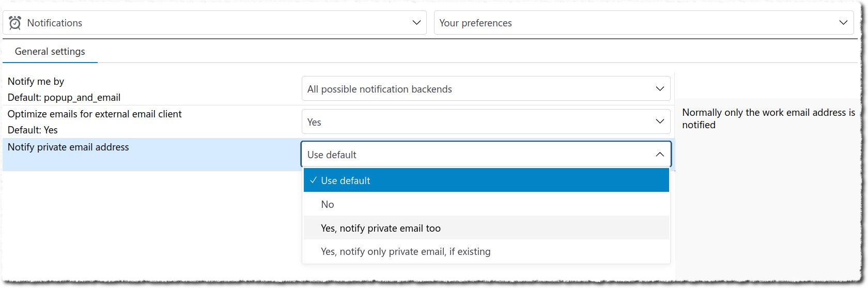Viewport: 868px width, 288px height.
Task: Click the checkmark beside Use default
Action: [313, 180]
